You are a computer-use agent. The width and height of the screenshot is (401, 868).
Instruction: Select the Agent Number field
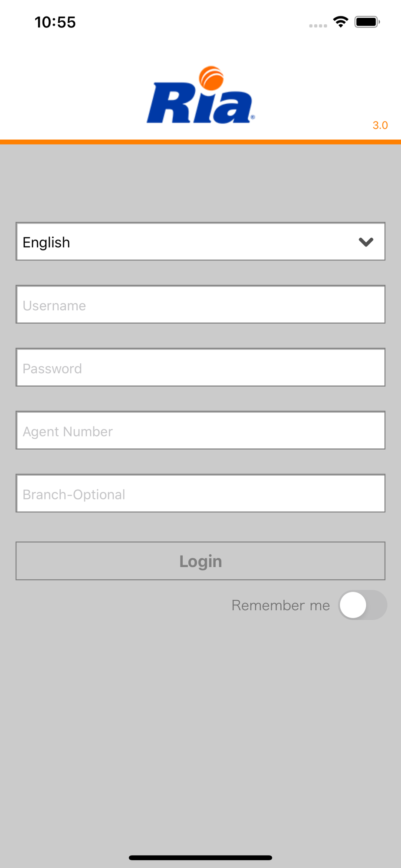click(200, 430)
